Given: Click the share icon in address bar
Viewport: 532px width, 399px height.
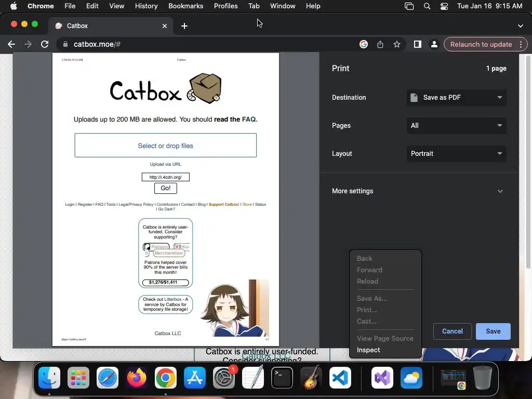Looking at the screenshot, I should pyautogui.click(x=380, y=44).
